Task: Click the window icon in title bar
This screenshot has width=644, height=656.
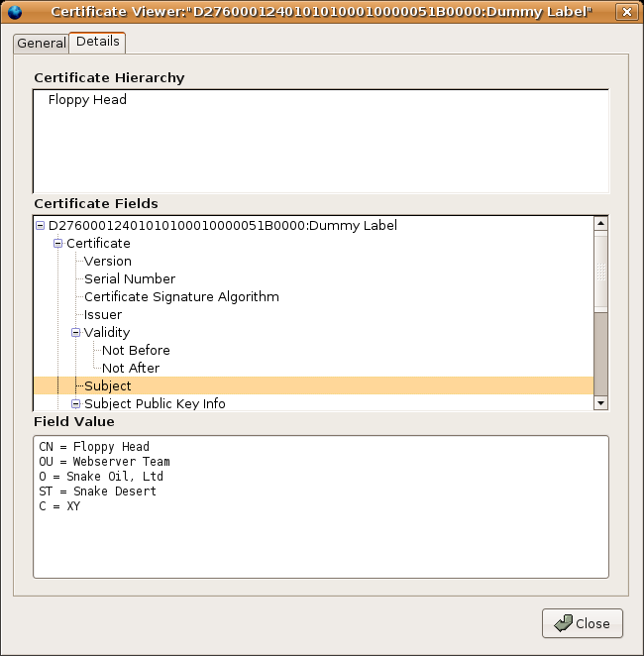Action: [15, 12]
